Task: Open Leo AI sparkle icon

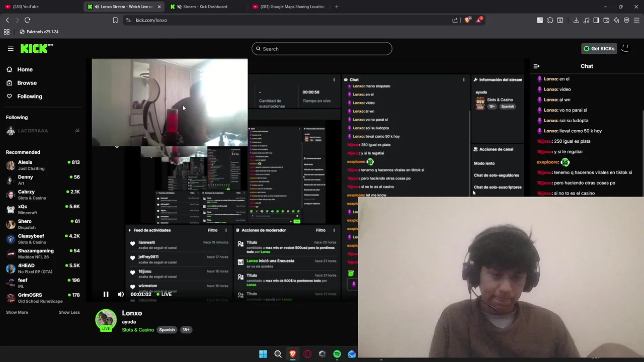Action: point(616,20)
